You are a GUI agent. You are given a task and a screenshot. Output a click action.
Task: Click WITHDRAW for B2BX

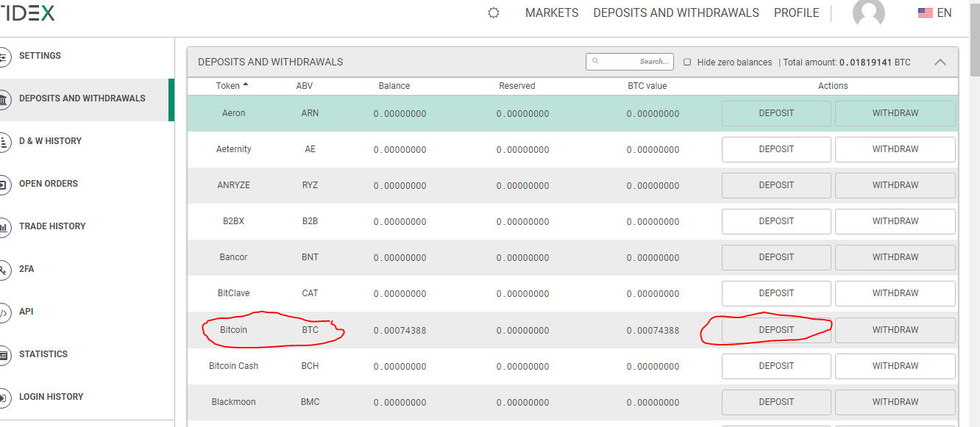[x=895, y=221]
